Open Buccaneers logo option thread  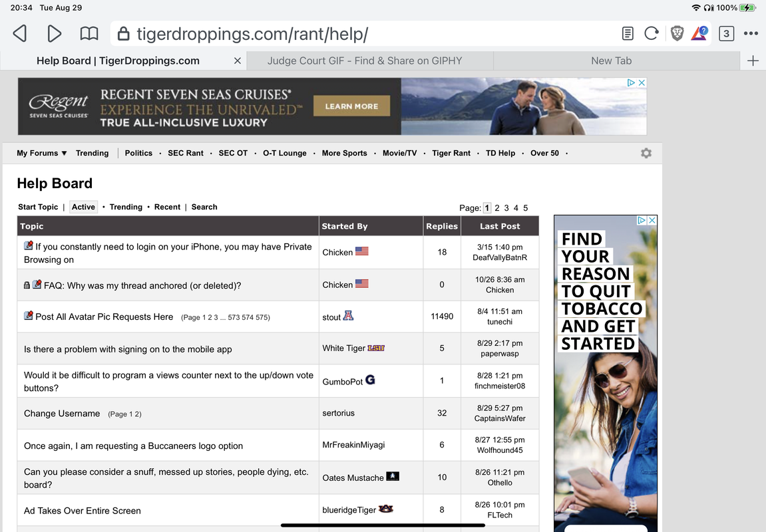click(133, 446)
